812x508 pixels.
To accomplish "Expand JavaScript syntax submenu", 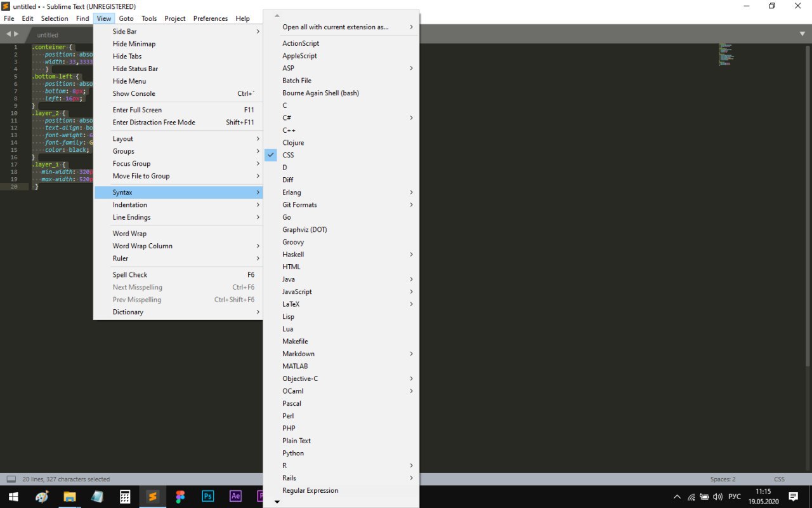I will [341, 291].
